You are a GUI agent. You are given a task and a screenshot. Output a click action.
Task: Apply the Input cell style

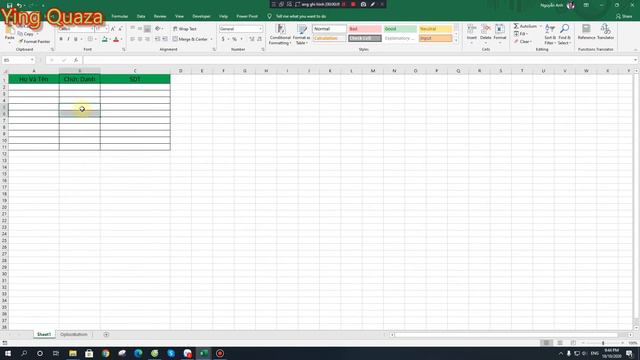coord(436,38)
